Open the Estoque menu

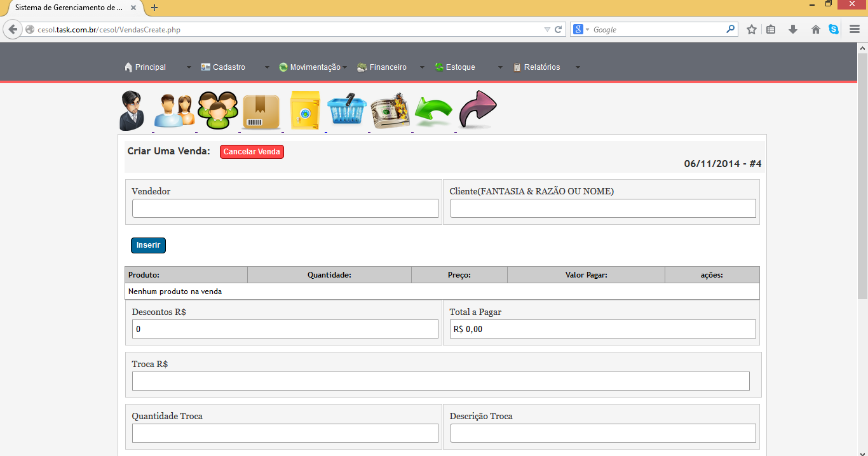point(455,67)
